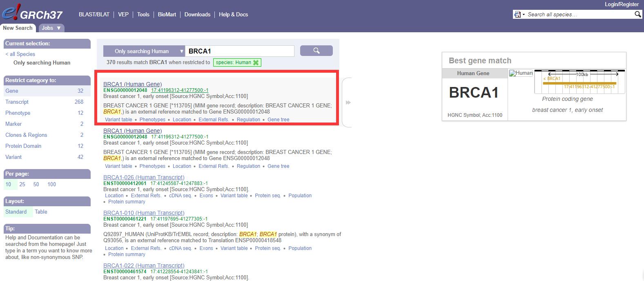Open Population link under BRCA1-026 transcript
The image size is (644, 281).
pos(300,196)
